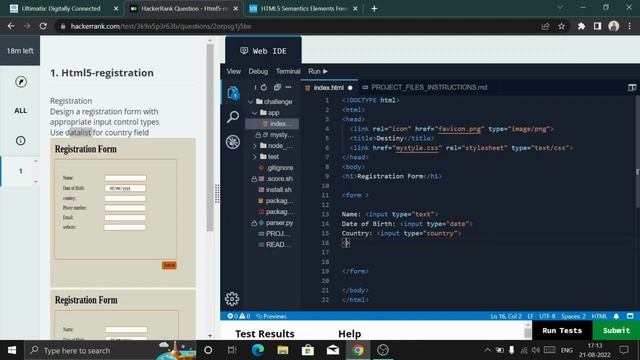Switch to the index.html editor tab
Viewport: 640px width, 360px height.
click(x=329, y=87)
